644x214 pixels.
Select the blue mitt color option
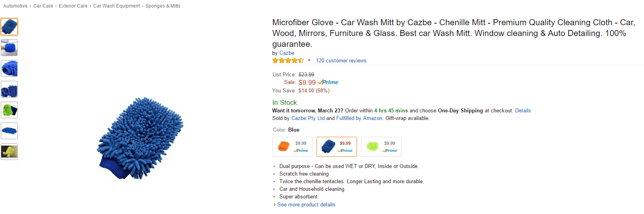337,147
